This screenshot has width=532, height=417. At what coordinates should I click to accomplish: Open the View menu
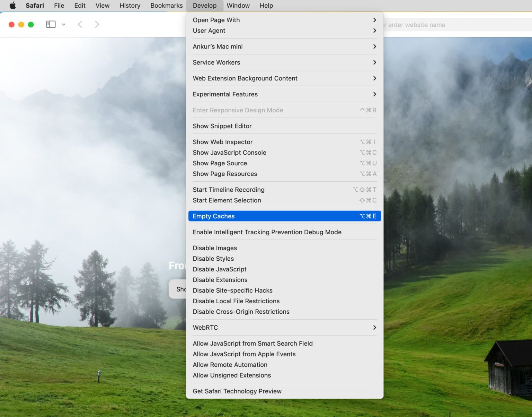tap(103, 6)
